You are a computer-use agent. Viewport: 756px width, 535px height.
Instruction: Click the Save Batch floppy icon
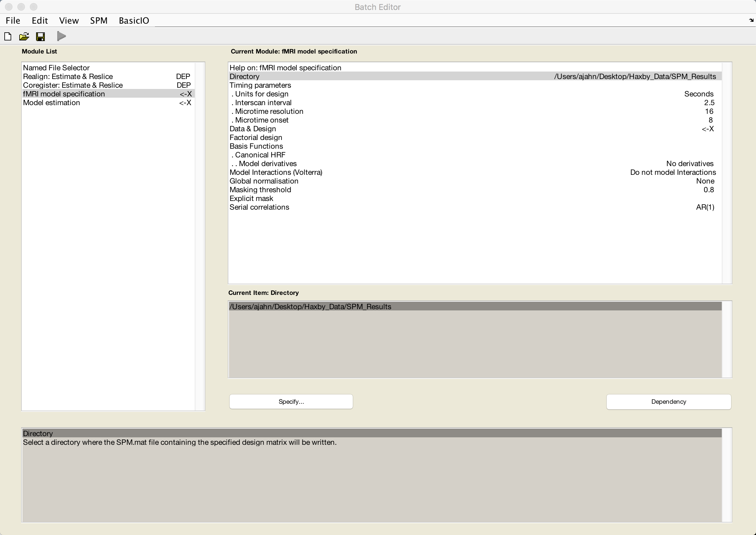pyautogui.click(x=40, y=36)
